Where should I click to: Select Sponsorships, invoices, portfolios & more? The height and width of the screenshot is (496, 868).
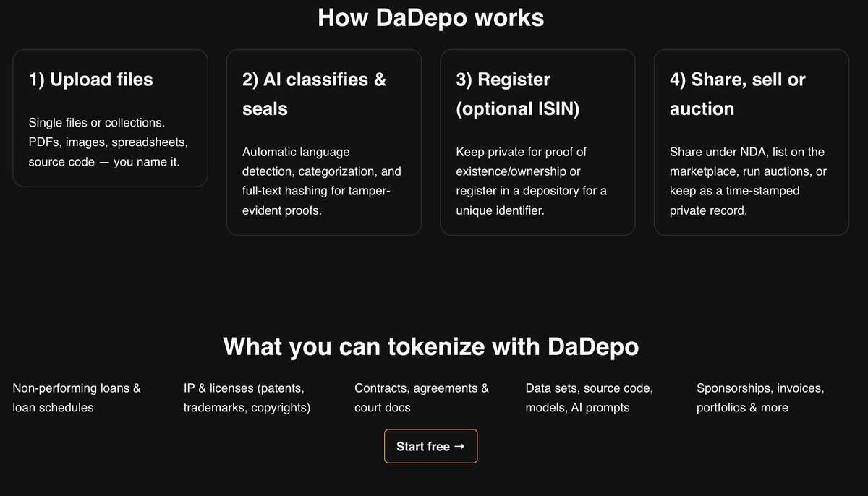[x=760, y=398]
